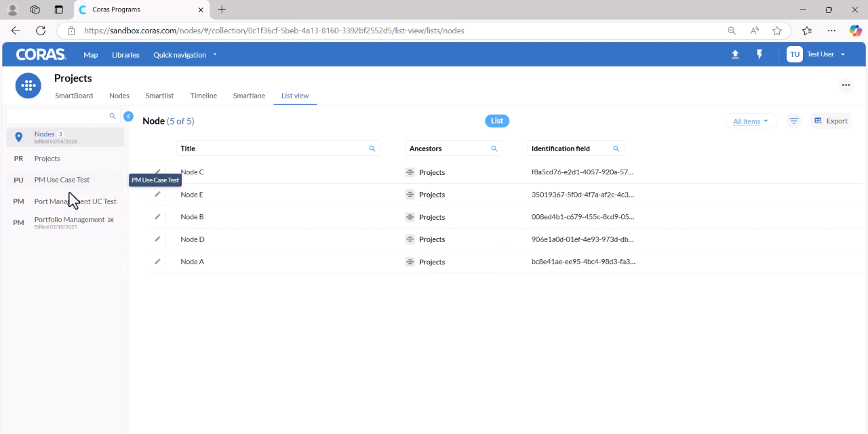868x434 pixels.
Task: Click the favorites star icon in address bar
Action: [777, 31]
